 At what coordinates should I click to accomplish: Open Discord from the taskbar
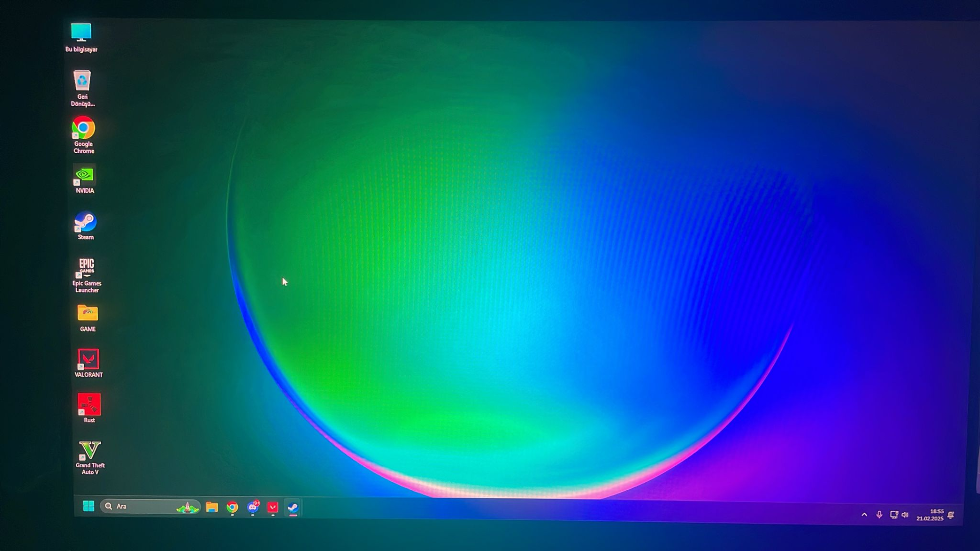click(x=253, y=507)
